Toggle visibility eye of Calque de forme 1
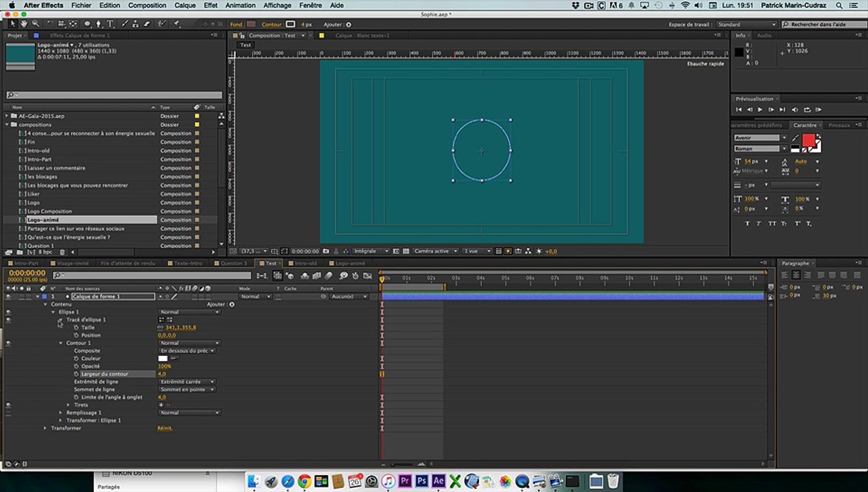This screenshot has width=868, height=492. click(8, 297)
